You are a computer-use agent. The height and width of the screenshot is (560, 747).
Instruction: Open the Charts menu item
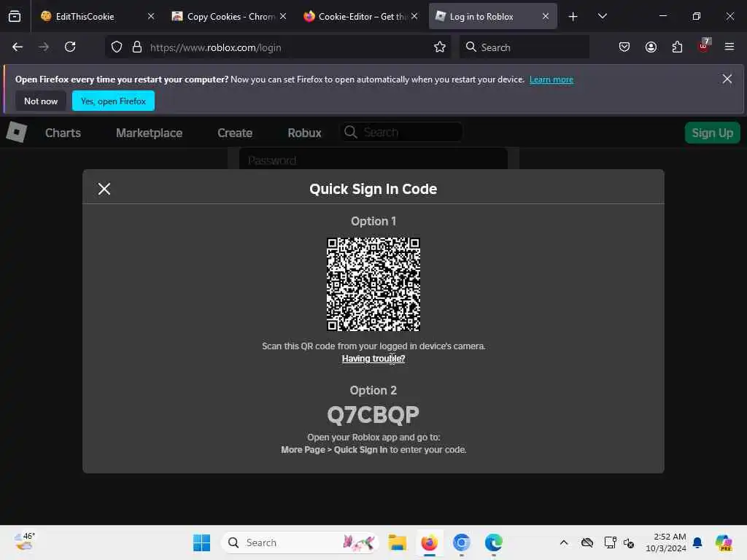[x=63, y=133]
